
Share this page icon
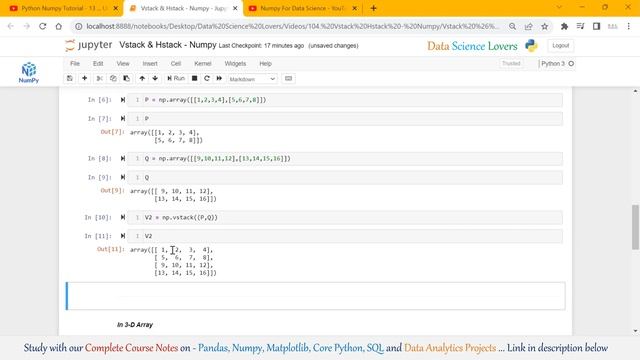tap(529, 27)
